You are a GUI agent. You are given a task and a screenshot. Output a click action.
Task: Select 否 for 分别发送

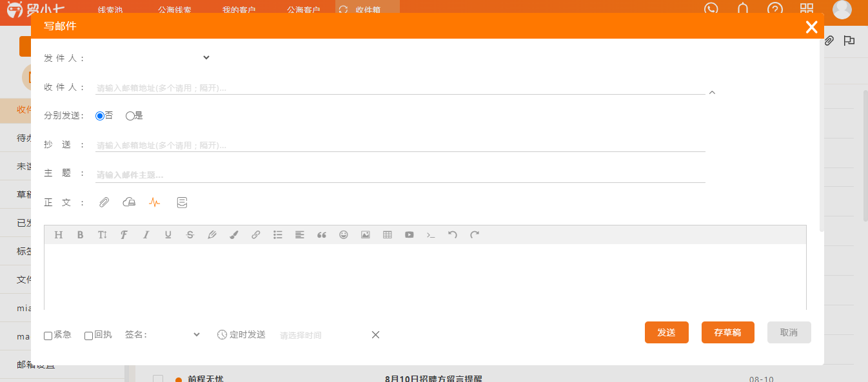(100, 116)
